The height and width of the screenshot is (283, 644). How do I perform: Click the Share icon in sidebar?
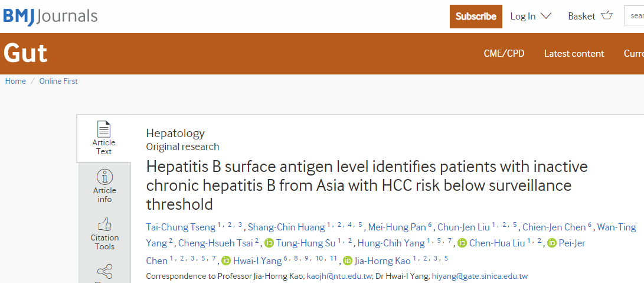coord(104,272)
